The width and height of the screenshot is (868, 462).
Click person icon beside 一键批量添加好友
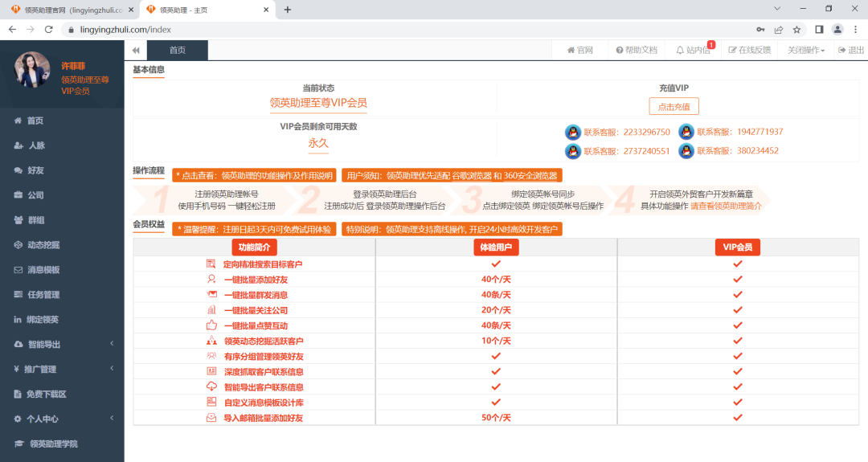point(211,280)
